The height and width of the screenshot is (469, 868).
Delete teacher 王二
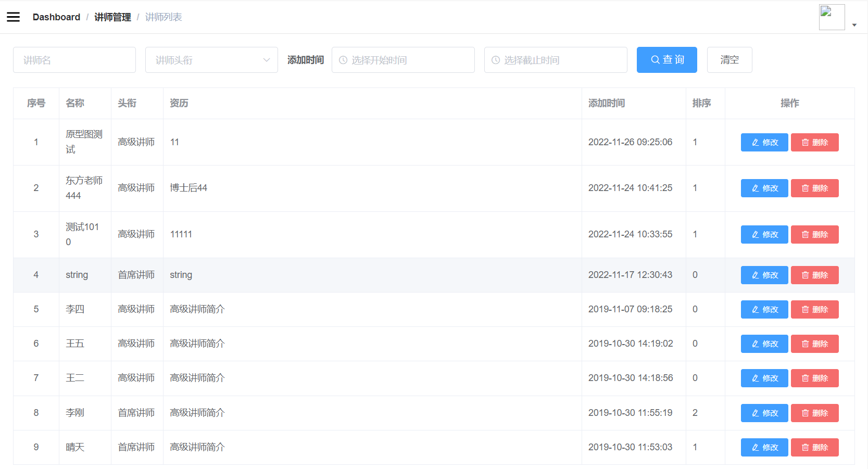point(815,378)
